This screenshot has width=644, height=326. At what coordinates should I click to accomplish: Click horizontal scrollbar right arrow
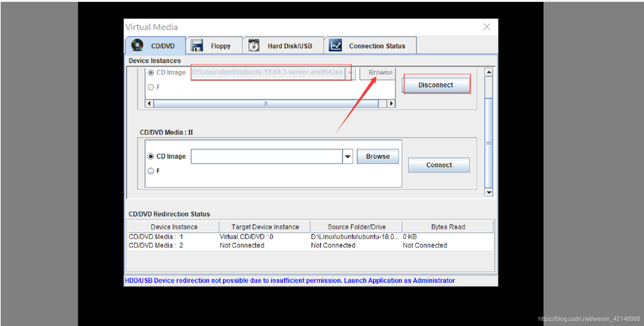coord(391,104)
